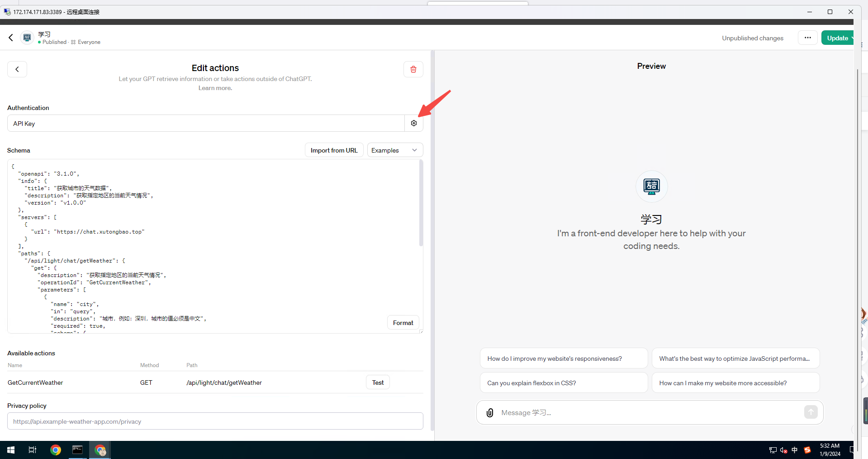Click the API Key authentication field

[x=206, y=124]
